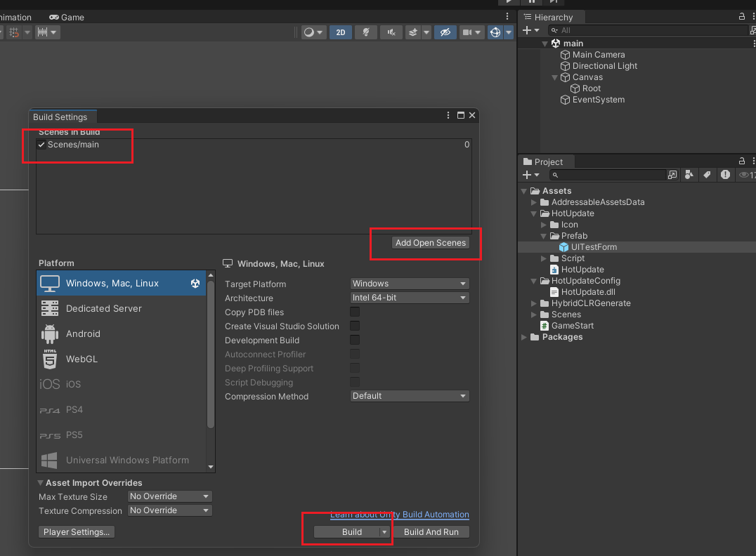Toggle Hierarchy panel lock icon
Image resolution: width=756 pixels, height=556 pixels.
742,16
